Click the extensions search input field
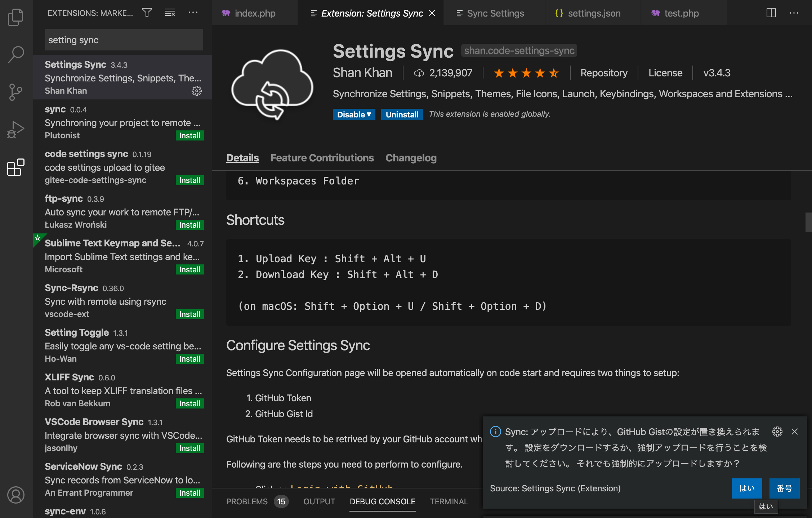812x518 pixels. coord(124,40)
